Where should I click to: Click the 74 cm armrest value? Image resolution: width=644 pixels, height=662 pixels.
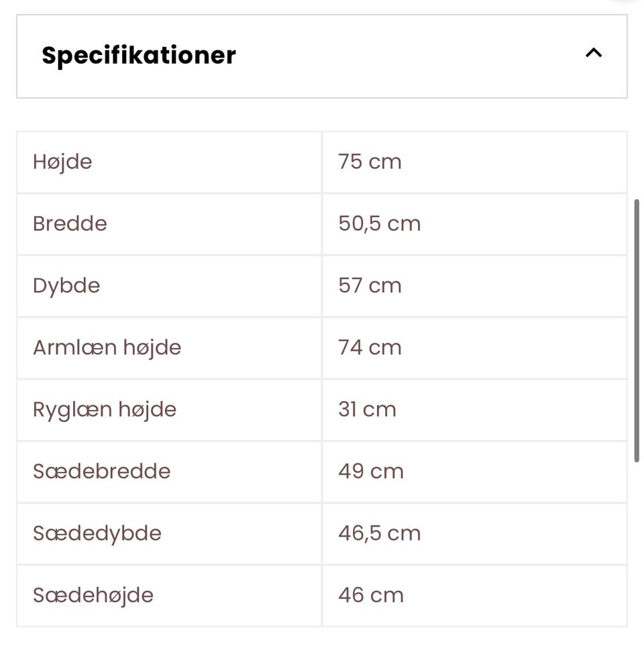pos(370,347)
